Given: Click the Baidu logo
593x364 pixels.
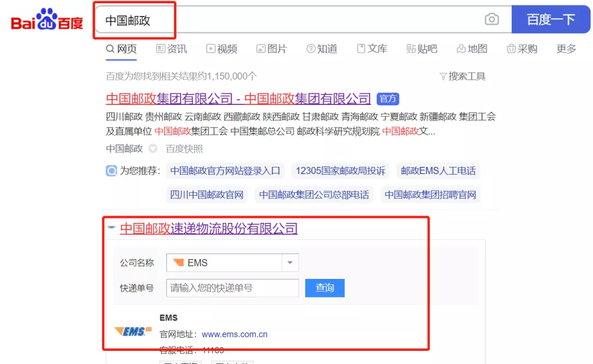Looking at the screenshot, I should click(47, 21).
